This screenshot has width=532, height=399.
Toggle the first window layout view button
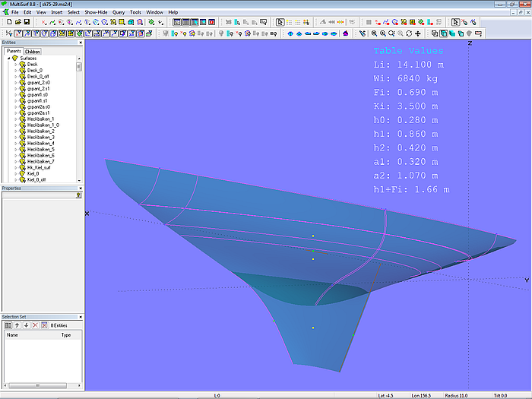[176, 23]
